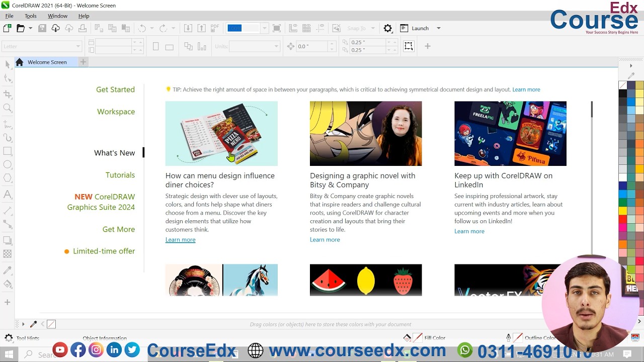Click Learn more under Bitsy & Company article
This screenshot has height=362, width=644.
coord(325,240)
